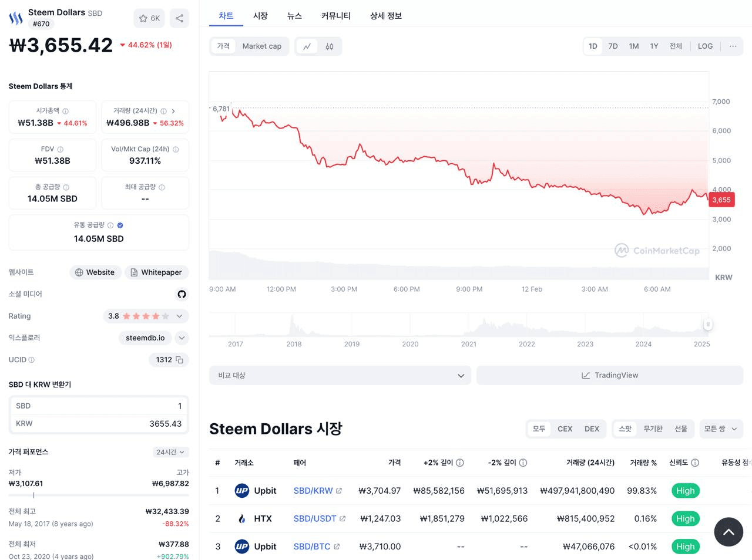
Task: Open the Website link
Action: pos(95,272)
